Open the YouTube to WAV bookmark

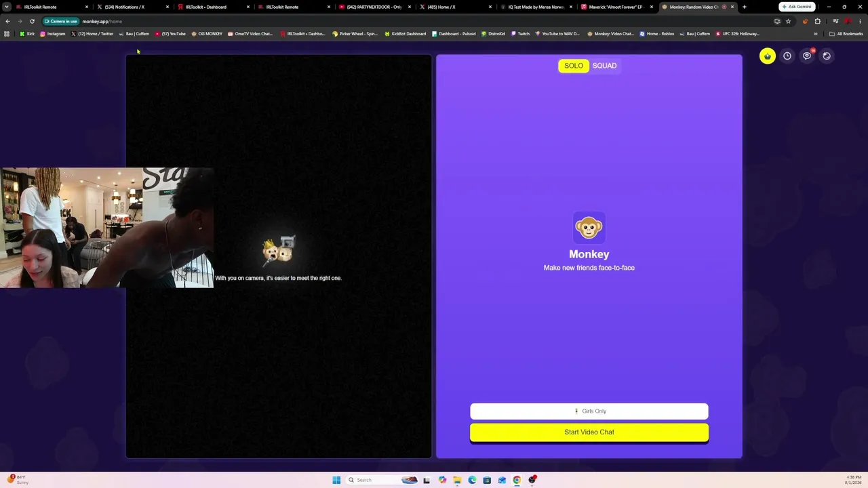[557, 34]
